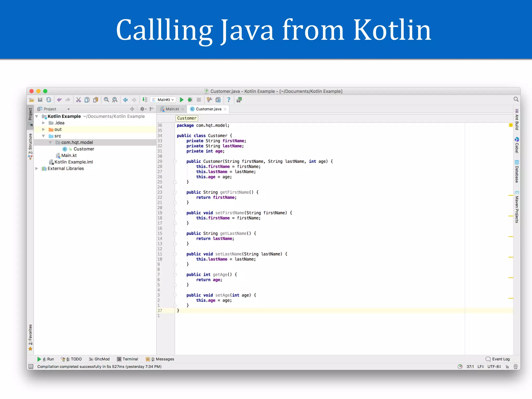Click Scroll from Source icon in Project panel

132,109
